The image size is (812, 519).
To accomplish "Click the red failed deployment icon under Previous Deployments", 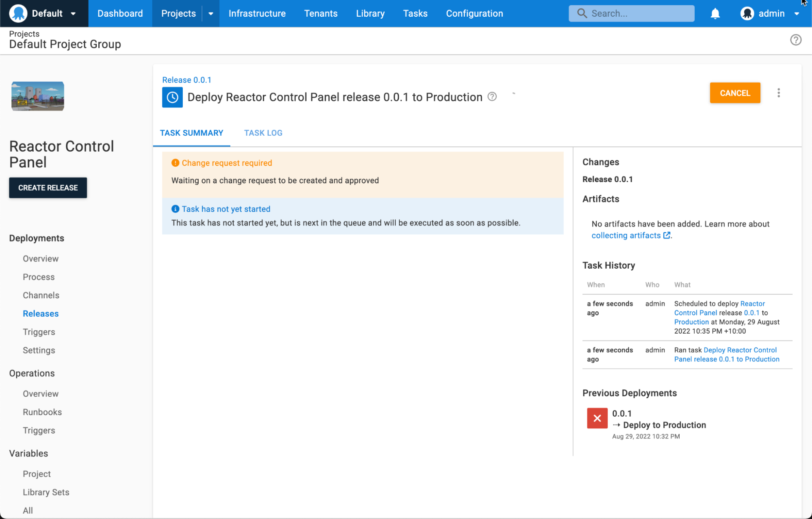I will click(597, 418).
